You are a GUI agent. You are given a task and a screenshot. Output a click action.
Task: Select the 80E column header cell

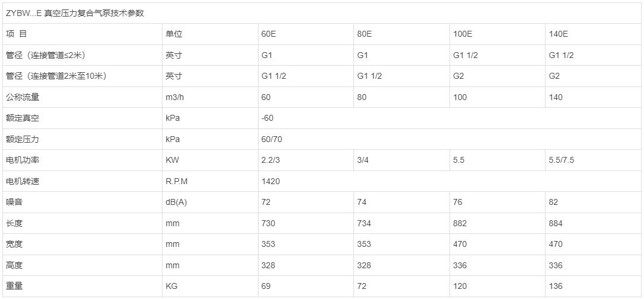pos(365,34)
